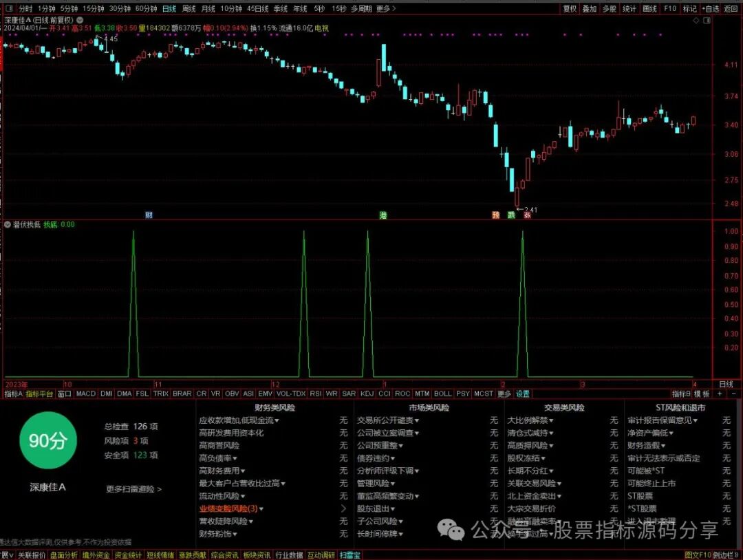Click the 多股 multi-stock button
Image resolution: width=743 pixels, height=560 pixels.
(610, 8)
